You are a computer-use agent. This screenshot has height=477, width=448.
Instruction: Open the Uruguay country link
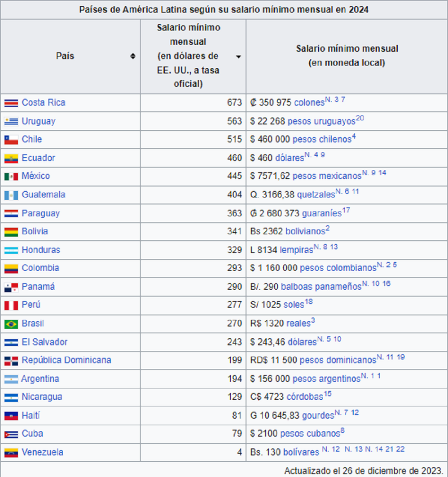pos(39,121)
